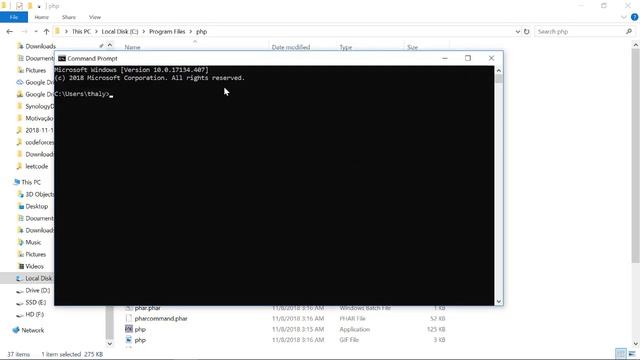Sort files by the Name column header
Image resolution: width=640 pixels, height=360 pixels.
[x=132, y=47]
